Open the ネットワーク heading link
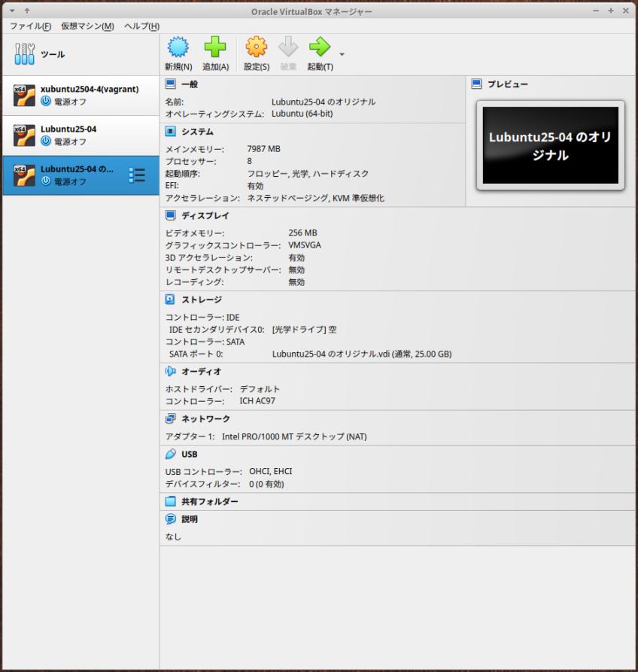638x672 pixels. pos(205,418)
